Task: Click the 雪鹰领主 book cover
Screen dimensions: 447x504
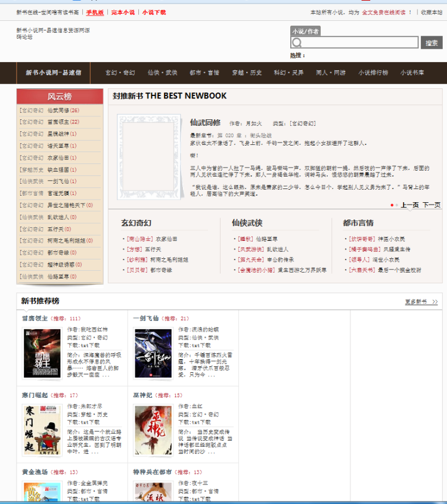Action: click(42, 354)
